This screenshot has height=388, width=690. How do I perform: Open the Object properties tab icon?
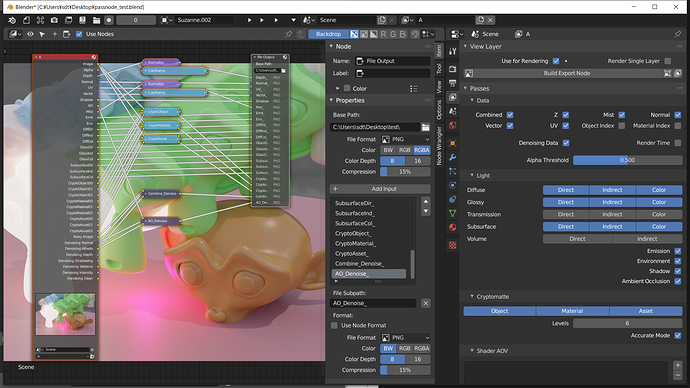pyautogui.click(x=452, y=143)
